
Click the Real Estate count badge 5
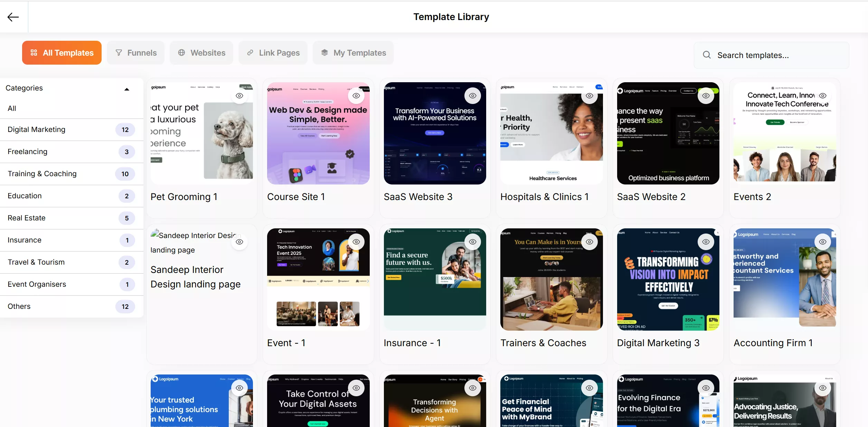coord(127,218)
